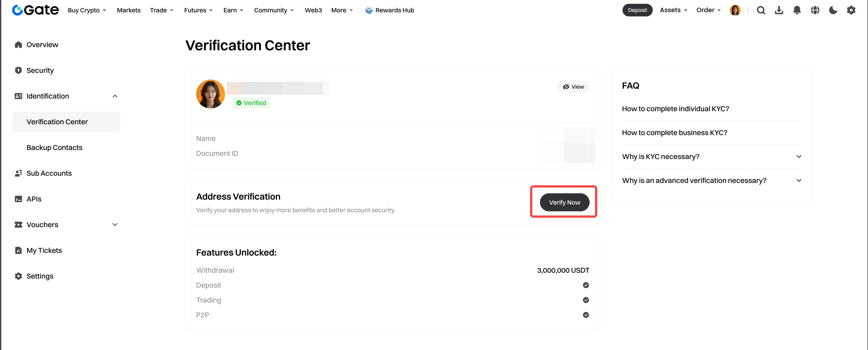Screen dimensions: 868x350
Task: Click the language globe icon
Action: (815, 11)
